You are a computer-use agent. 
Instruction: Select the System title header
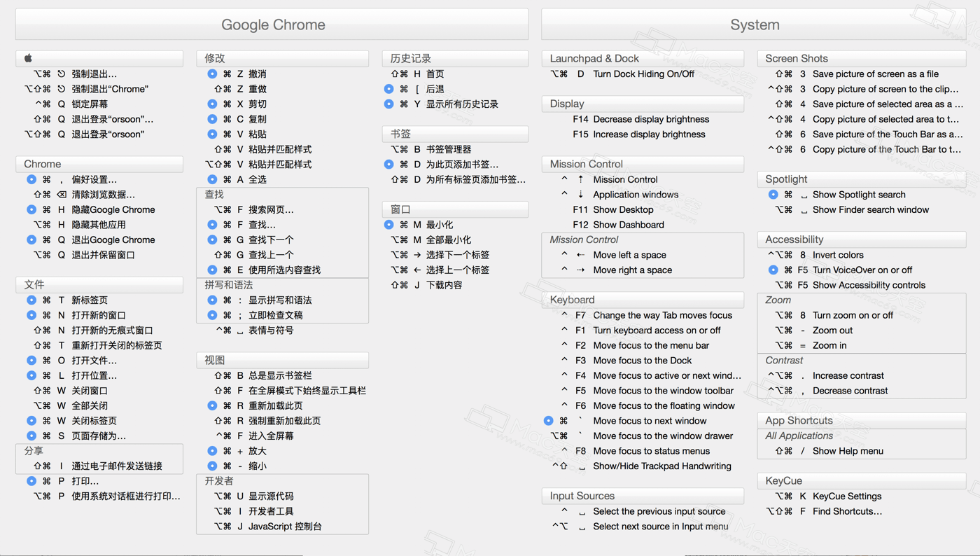tap(755, 25)
